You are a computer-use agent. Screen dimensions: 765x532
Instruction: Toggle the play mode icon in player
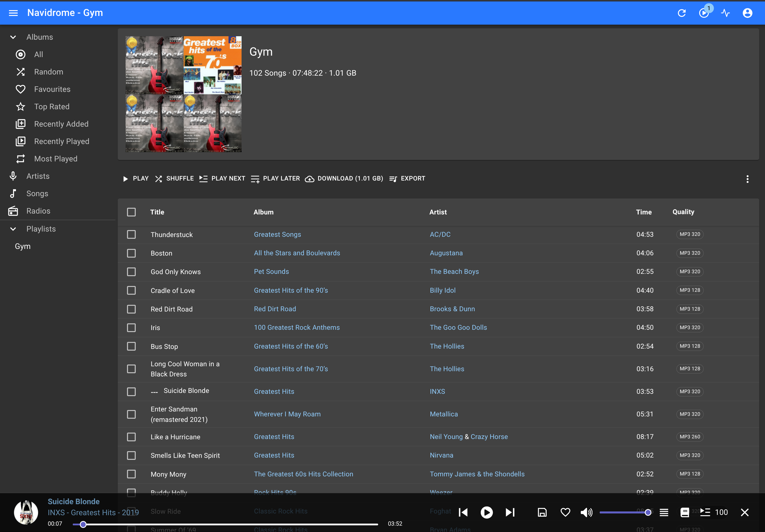pyautogui.click(x=664, y=513)
